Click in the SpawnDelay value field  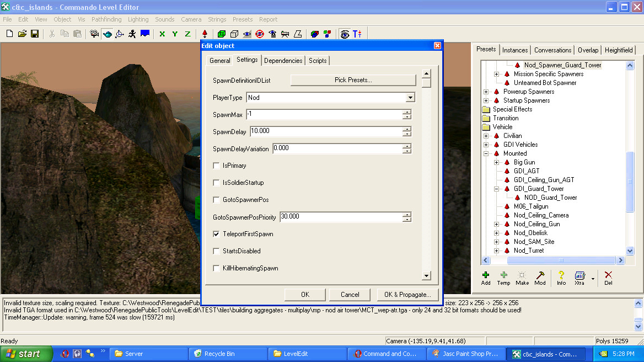(325, 131)
